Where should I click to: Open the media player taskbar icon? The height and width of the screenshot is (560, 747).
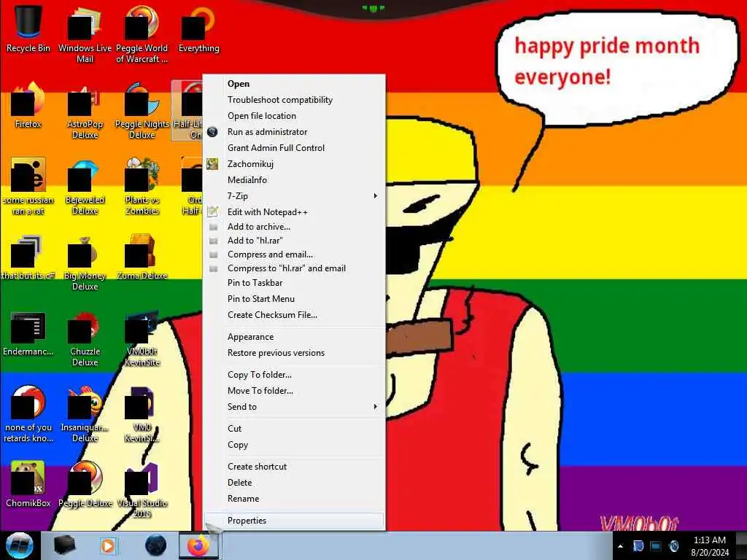108,545
